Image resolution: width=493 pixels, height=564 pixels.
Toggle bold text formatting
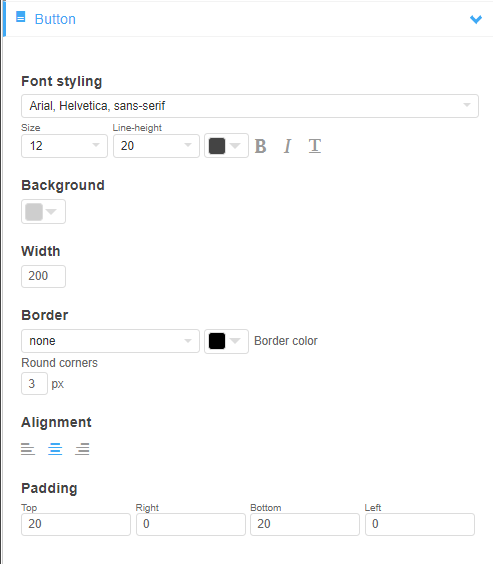tap(260, 146)
